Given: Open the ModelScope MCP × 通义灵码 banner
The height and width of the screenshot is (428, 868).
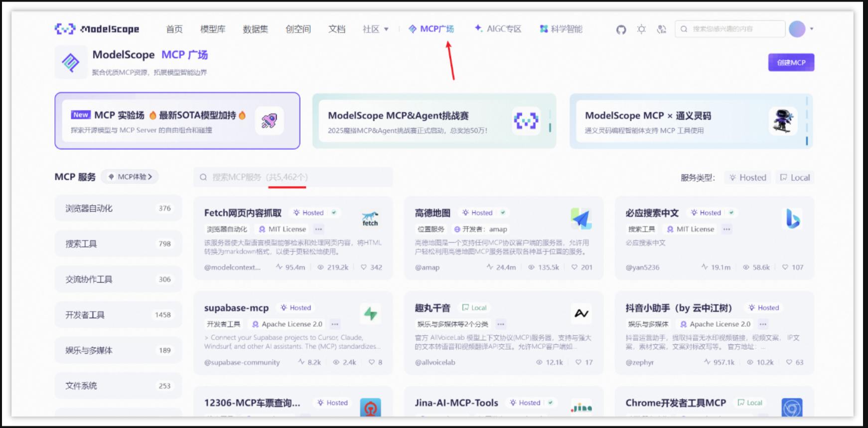Looking at the screenshot, I should (691, 121).
